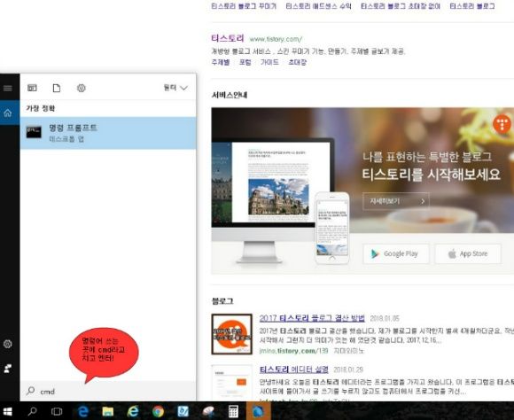Click thumbnail of the 2017 결산 post
The width and height of the screenshot is (514, 420).
click(232, 334)
